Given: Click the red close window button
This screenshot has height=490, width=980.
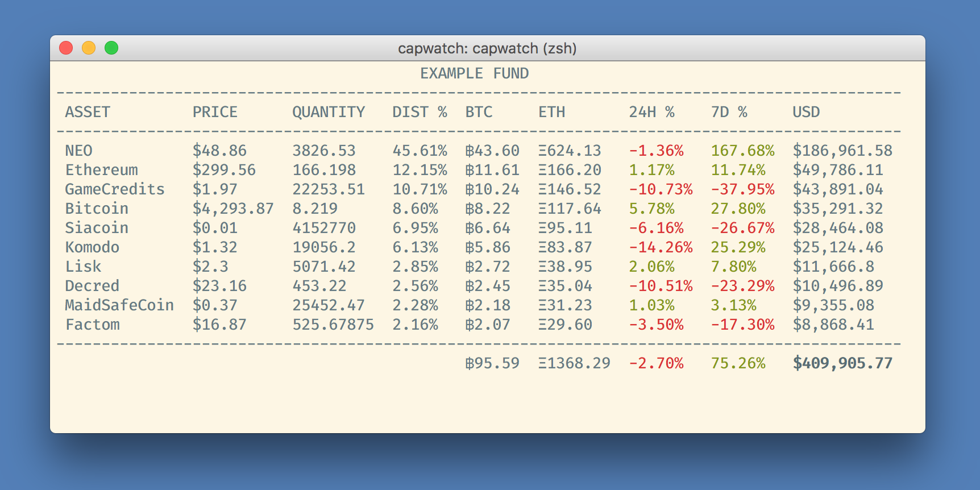Looking at the screenshot, I should 66,48.
